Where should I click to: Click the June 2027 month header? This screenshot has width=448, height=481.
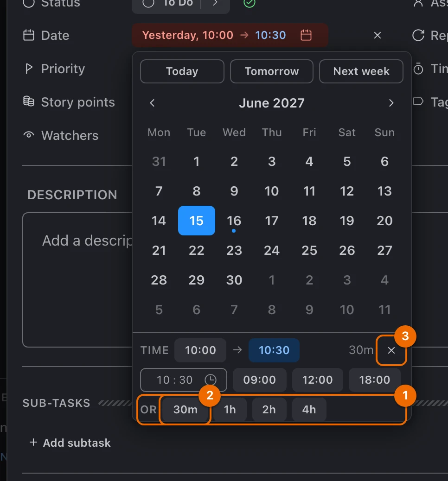click(x=272, y=103)
